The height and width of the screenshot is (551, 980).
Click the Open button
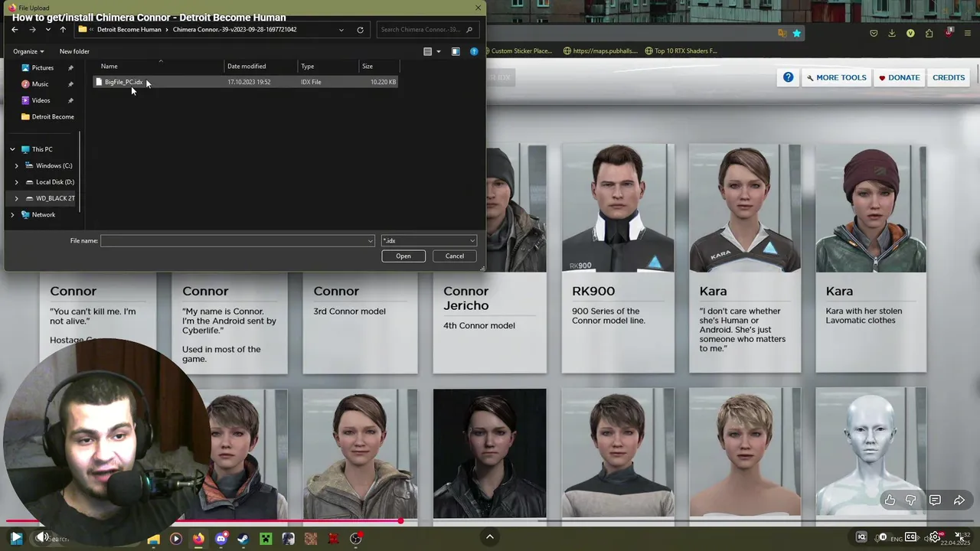point(403,256)
